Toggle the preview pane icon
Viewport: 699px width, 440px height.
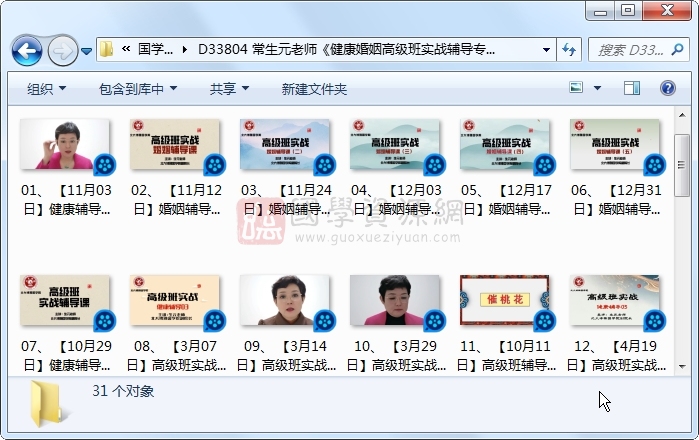coord(631,88)
